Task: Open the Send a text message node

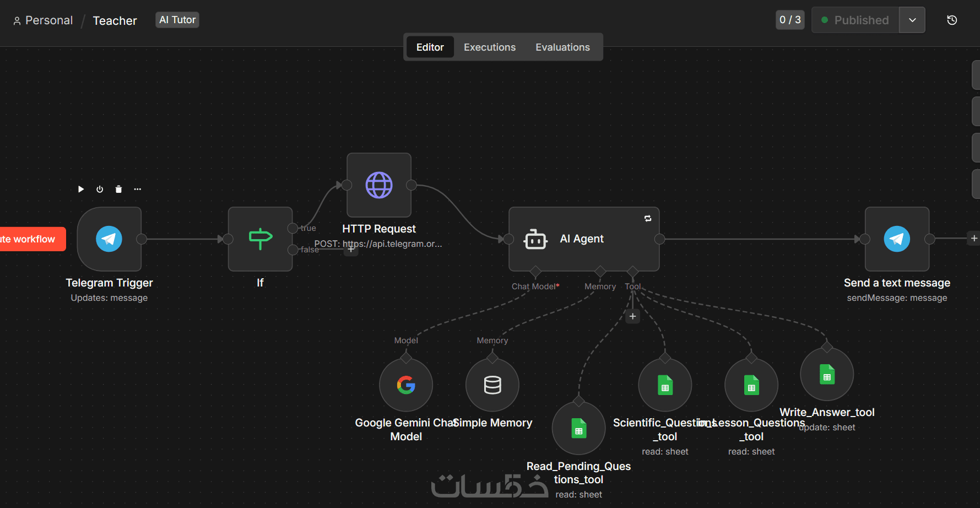Action: (x=897, y=239)
